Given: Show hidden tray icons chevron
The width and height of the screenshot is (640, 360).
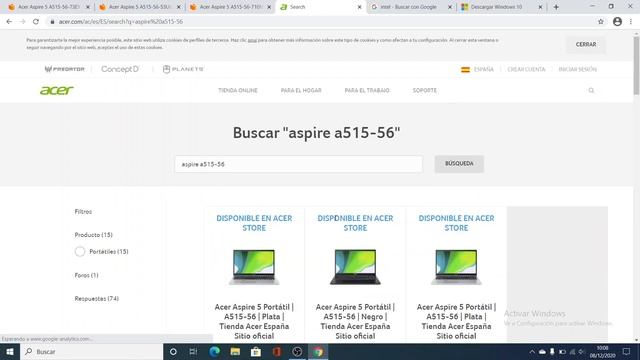Looking at the screenshot, I should pos(532,351).
